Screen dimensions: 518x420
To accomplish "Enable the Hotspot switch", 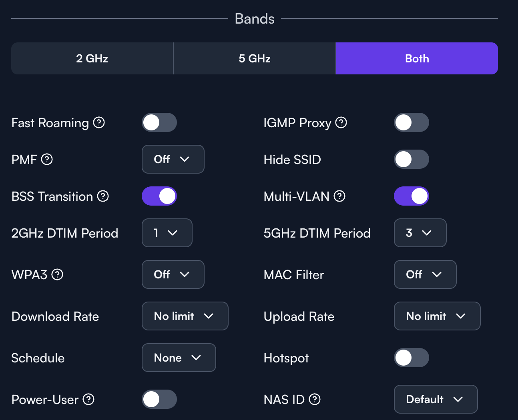I will tap(411, 358).
